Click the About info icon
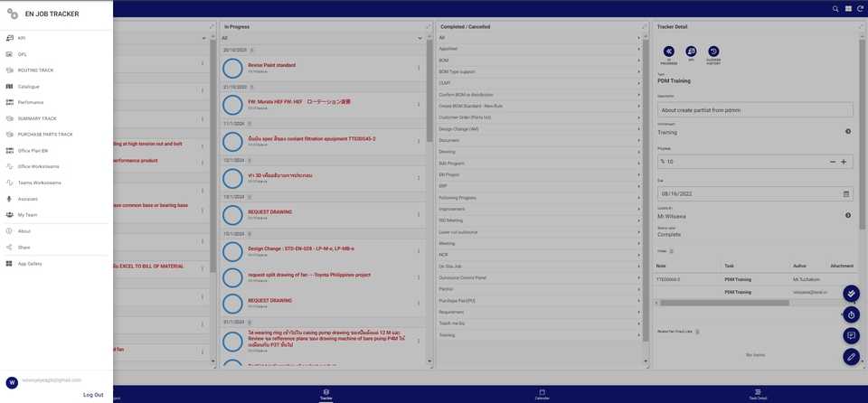The image size is (868, 403). tap(9, 230)
